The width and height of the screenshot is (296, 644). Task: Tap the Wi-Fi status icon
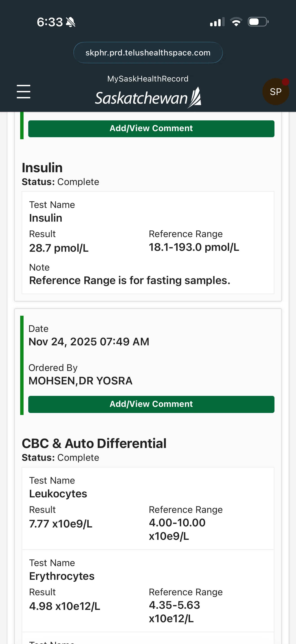(x=236, y=22)
